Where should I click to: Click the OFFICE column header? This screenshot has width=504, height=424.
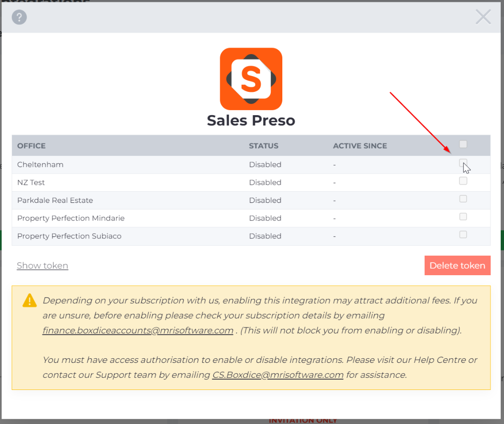(32, 146)
